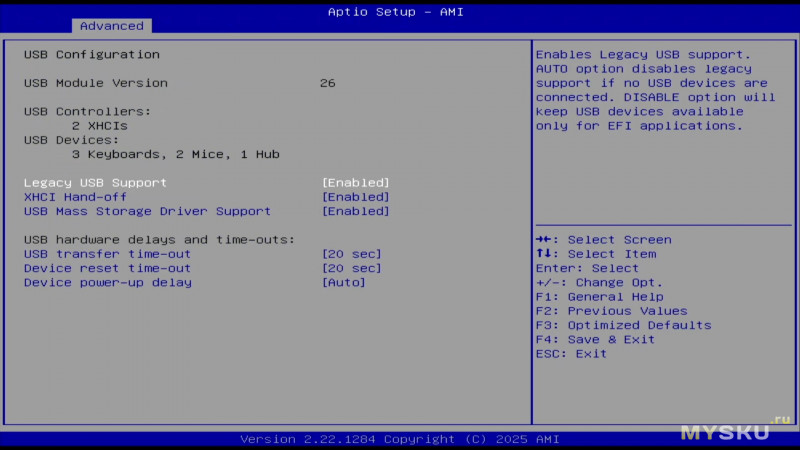Select the USB transfer time-out setting
800x450 pixels.
coord(107,254)
